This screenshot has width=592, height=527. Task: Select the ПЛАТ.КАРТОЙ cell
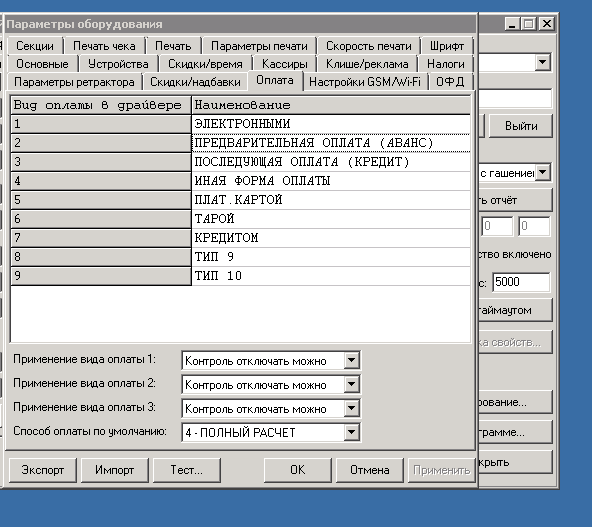pos(331,200)
